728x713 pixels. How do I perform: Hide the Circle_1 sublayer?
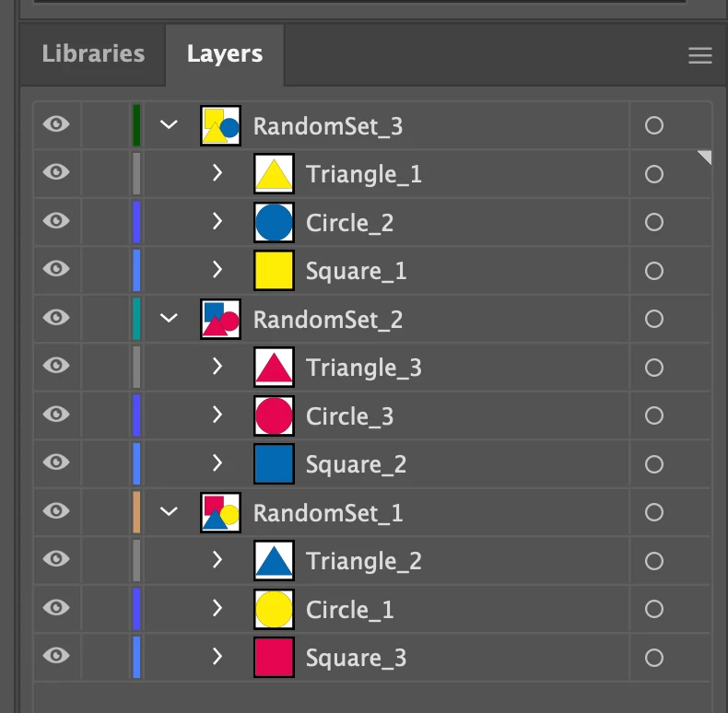[56, 607]
